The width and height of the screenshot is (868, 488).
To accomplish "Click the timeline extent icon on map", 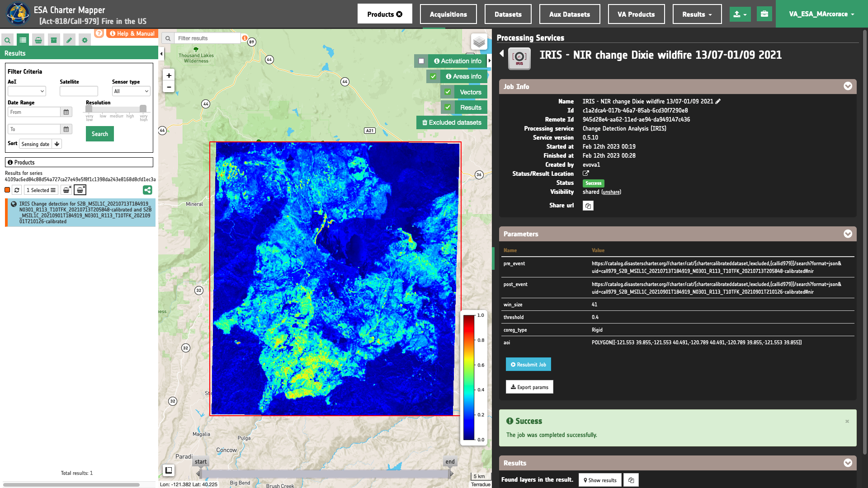I will [169, 470].
